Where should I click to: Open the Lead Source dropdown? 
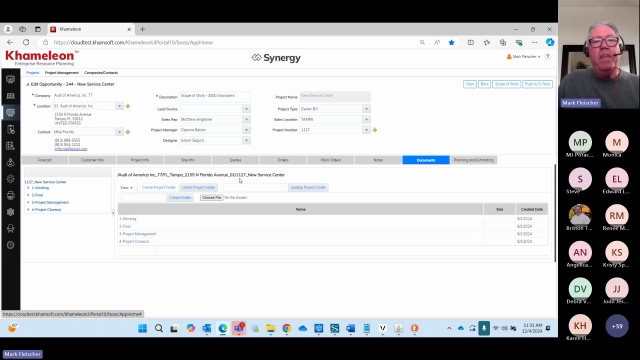coord(246,109)
